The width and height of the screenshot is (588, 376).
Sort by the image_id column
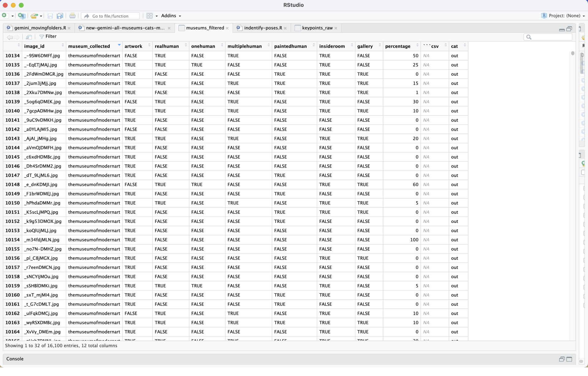click(44, 46)
